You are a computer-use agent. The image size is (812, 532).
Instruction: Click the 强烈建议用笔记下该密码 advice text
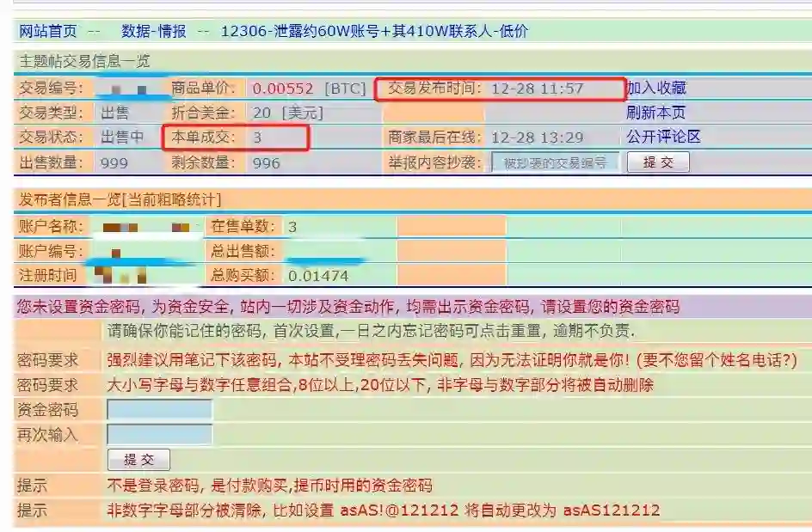452,360
